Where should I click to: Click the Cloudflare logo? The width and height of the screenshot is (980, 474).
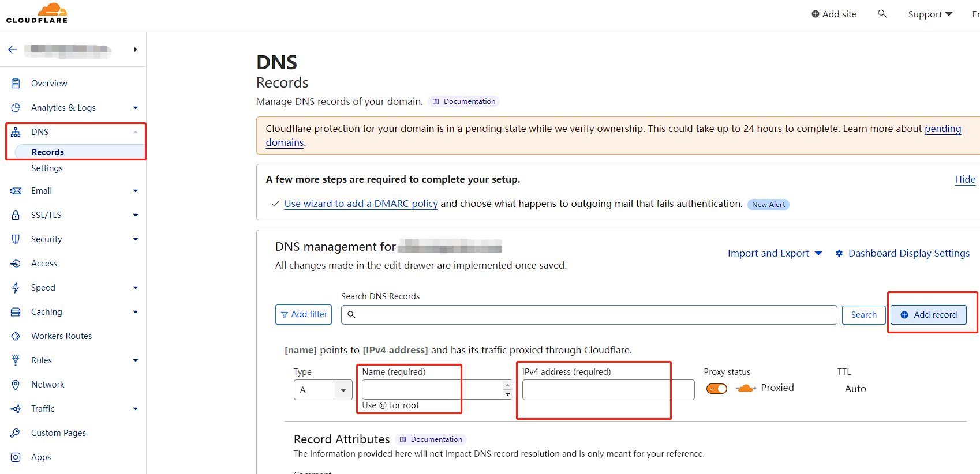click(37, 13)
